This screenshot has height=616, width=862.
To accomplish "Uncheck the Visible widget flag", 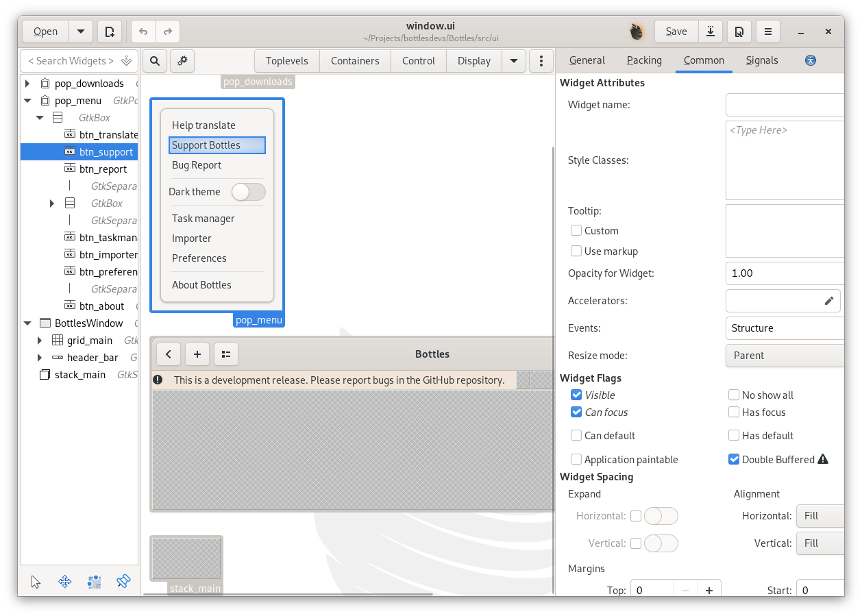I will 576,395.
